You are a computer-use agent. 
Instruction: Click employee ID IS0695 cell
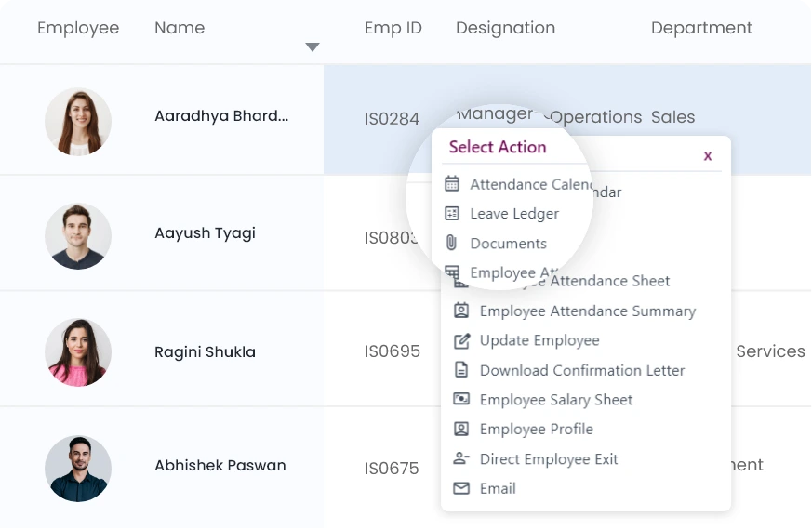coord(392,351)
